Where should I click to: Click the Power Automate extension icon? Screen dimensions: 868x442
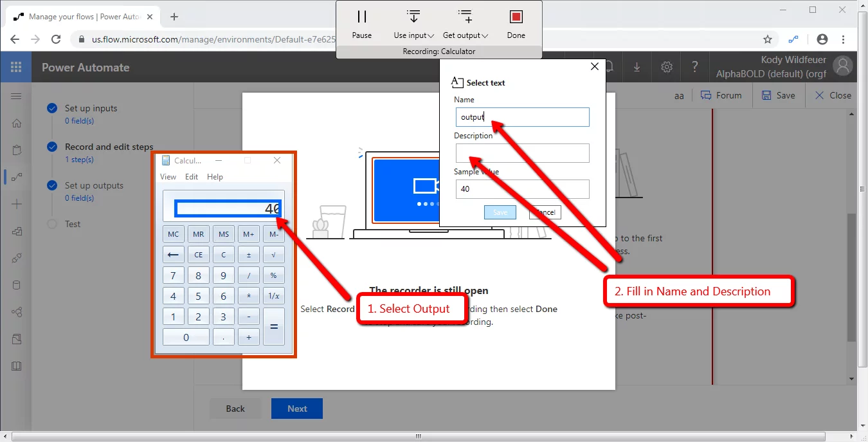pos(795,39)
